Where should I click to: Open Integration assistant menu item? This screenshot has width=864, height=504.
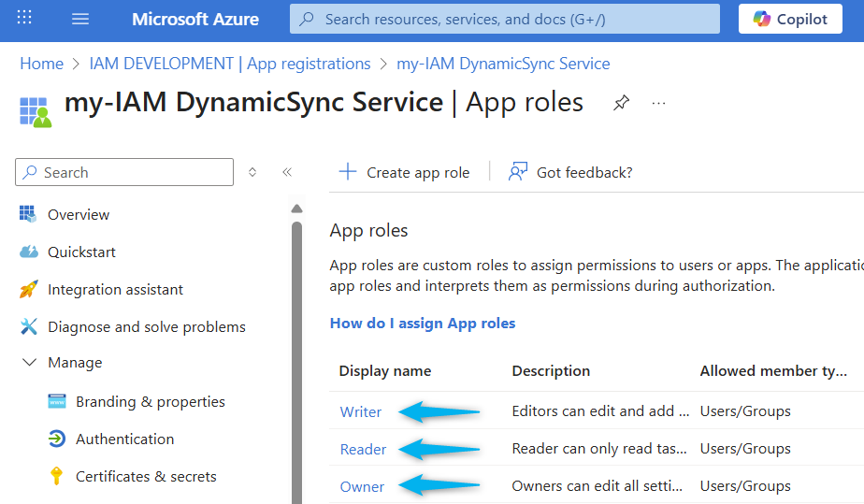(115, 289)
